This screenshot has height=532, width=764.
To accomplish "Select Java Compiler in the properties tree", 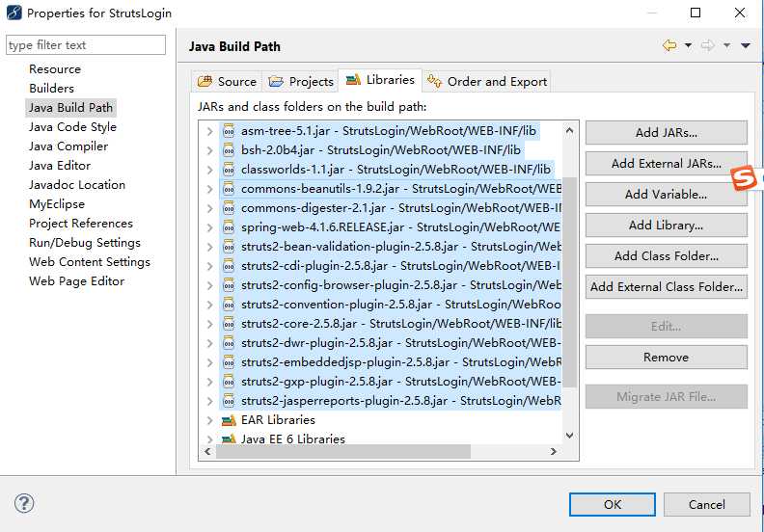I will click(x=68, y=146).
